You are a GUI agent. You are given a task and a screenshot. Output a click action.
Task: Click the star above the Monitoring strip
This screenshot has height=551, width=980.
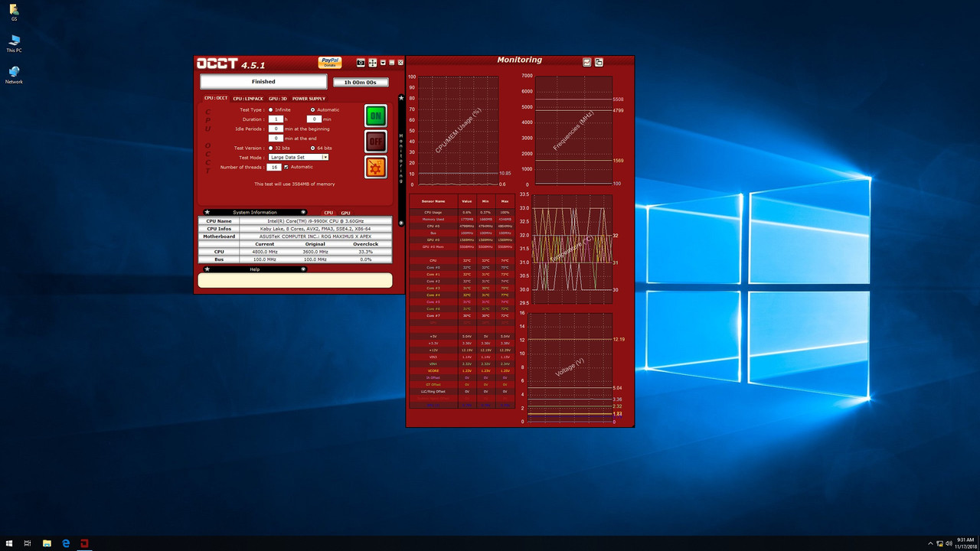[x=401, y=98]
